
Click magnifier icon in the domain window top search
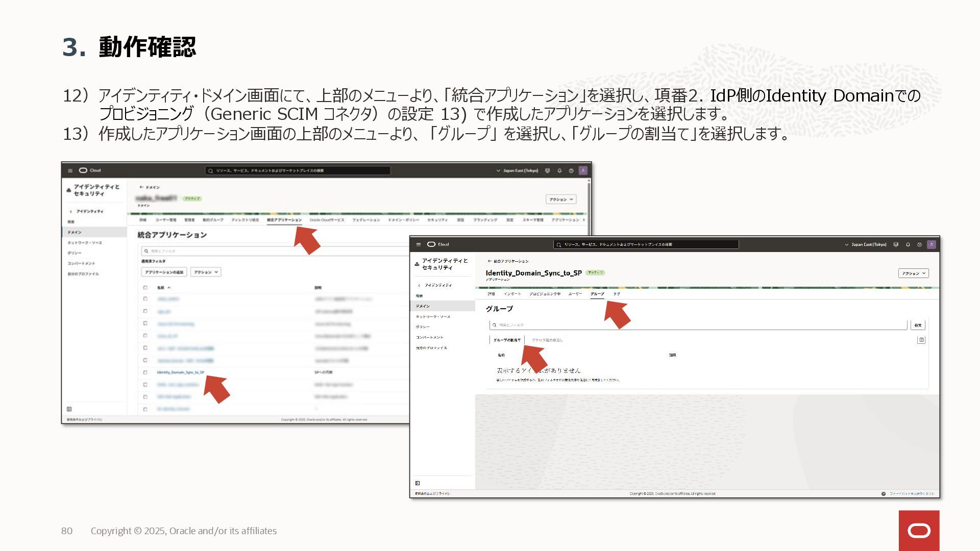210,171
